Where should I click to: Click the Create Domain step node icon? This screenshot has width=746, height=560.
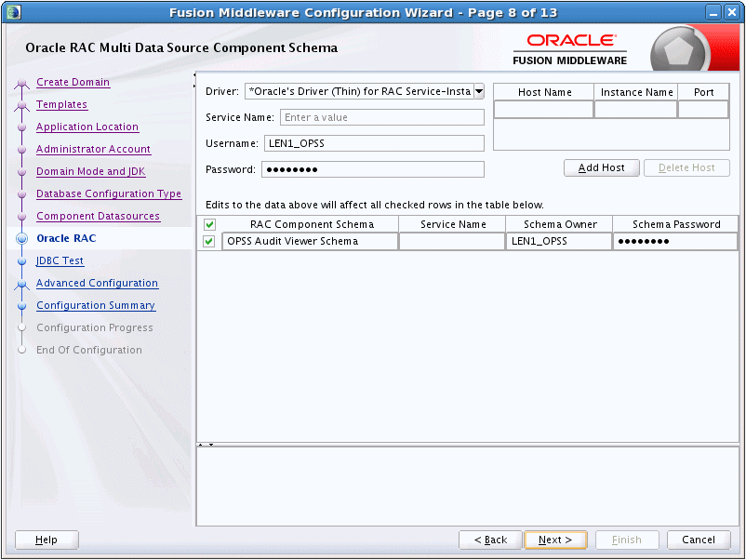point(22,85)
